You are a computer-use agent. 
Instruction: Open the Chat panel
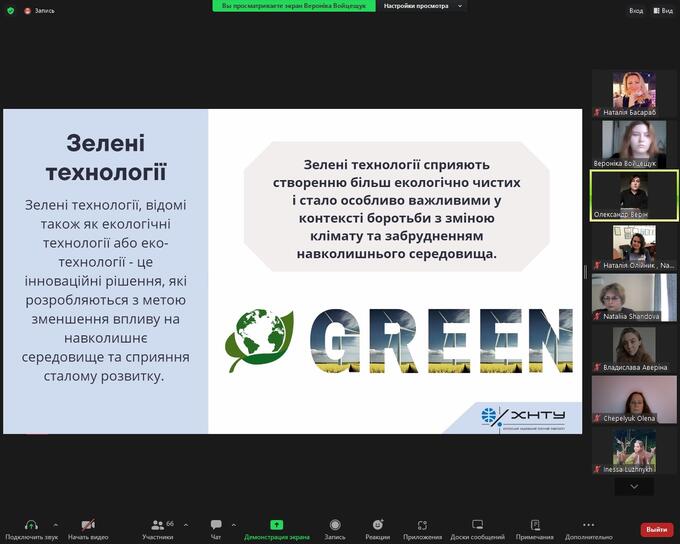click(216, 525)
